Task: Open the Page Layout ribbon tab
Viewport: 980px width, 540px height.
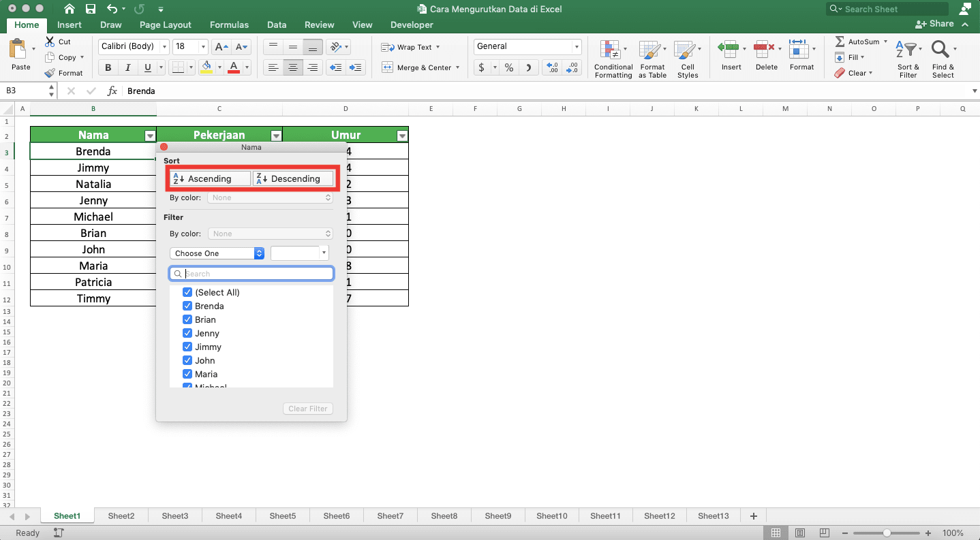Action: [166, 25]
